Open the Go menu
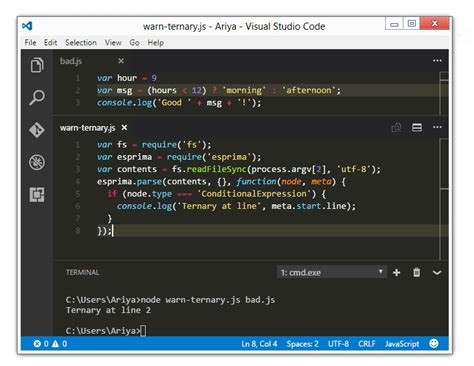Image resolution: width=474 pixels, height=366 pixels. point(134,43)
